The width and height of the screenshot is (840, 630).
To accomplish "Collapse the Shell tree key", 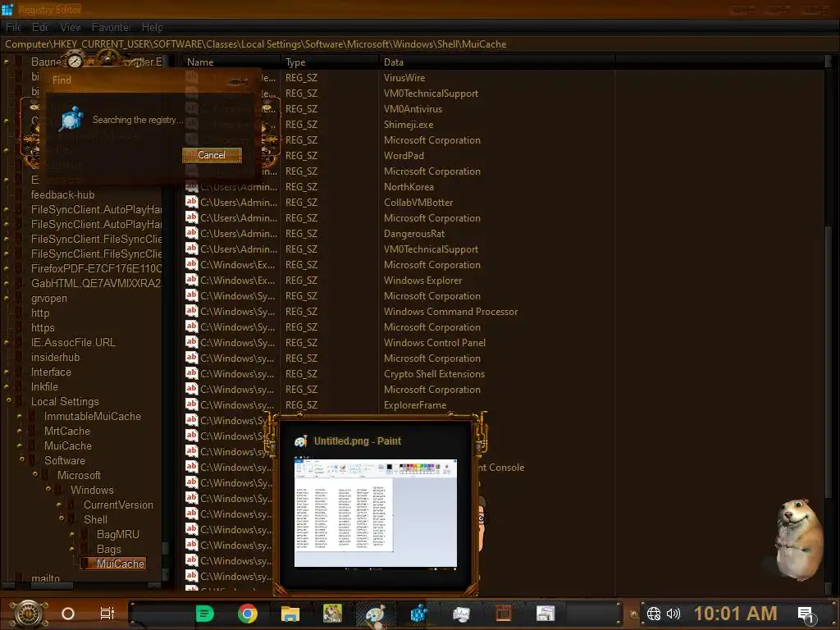I will pos(61,518).
